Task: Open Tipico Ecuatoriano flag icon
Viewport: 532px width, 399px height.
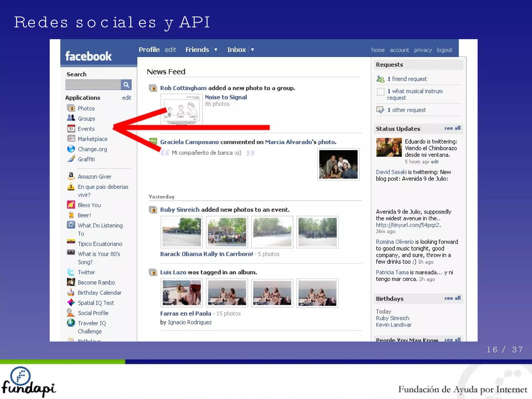Action: 71,242
